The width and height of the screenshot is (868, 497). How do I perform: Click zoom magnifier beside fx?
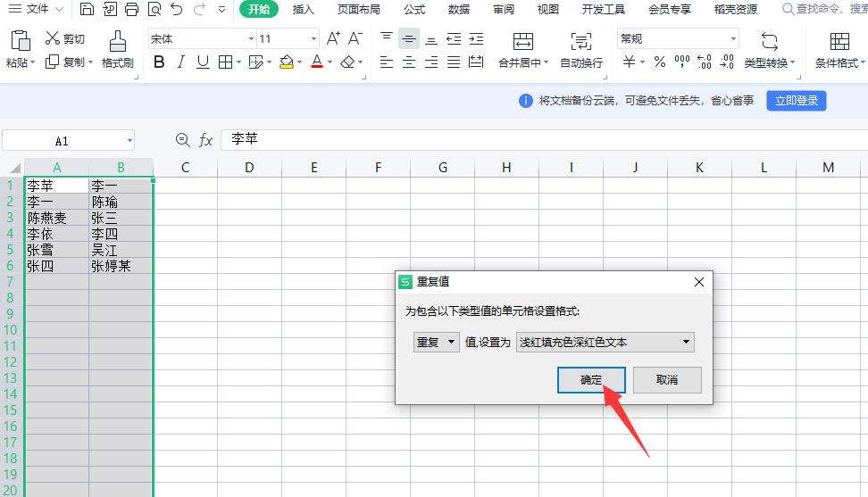pyautogui.click(x=183, y=140)
